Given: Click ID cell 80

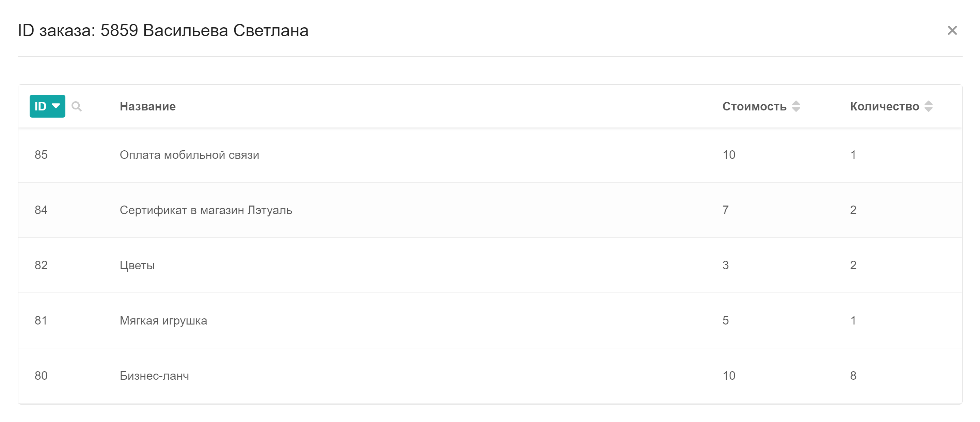Looking at the screenshot, I should [41, 376].
